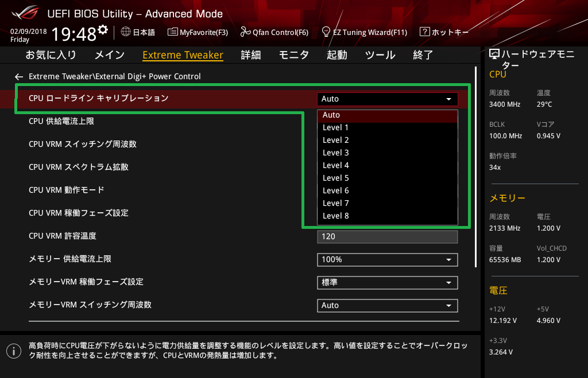This screenshot has height=378, width=588.
Task: Click the CPU VRM 許容温度 value field
Action: click(x=388, y=237)
